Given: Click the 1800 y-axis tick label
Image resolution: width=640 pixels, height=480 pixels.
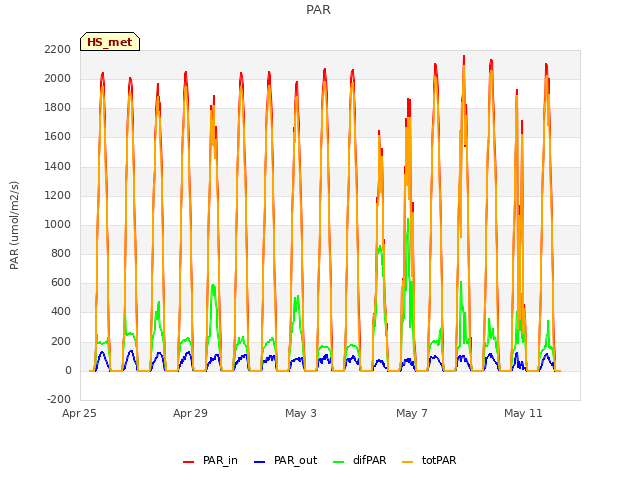Looking at the screenshot, I should [x=58, y=107].
